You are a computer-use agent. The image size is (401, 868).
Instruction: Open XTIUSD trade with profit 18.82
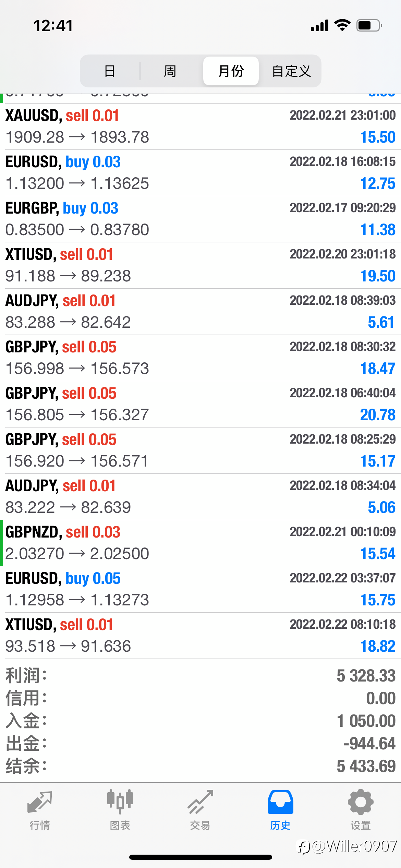pyautogui.click(x=200, y=636)
